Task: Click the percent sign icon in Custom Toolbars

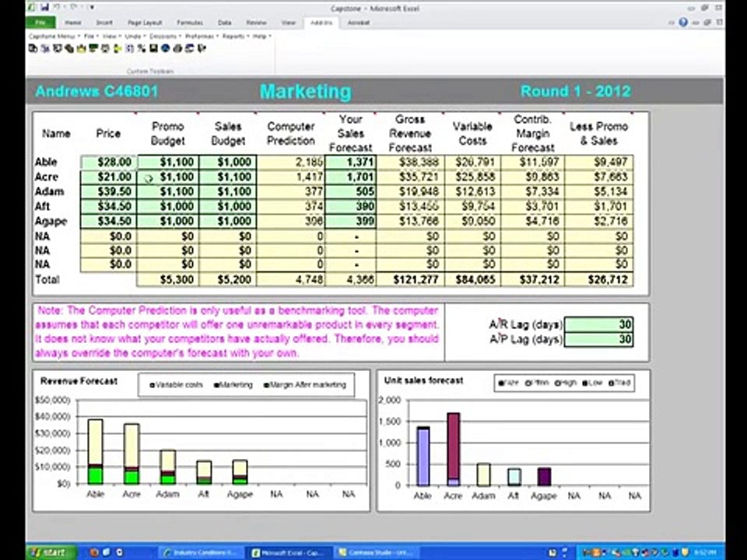Action: (141, 48)
